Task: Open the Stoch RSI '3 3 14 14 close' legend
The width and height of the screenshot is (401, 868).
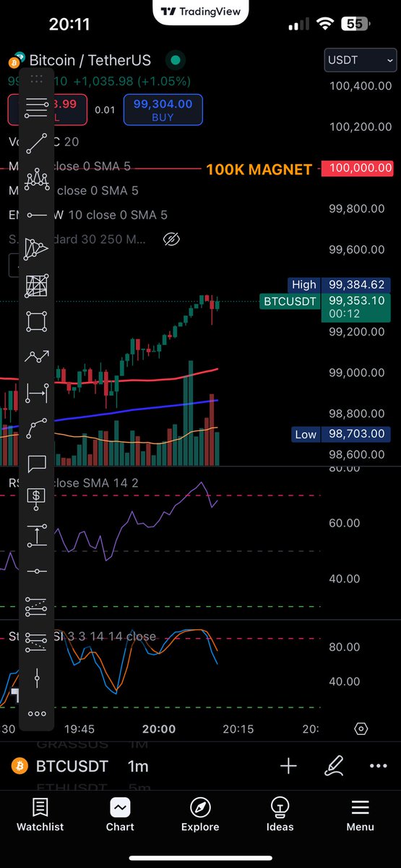Action: (82, 637)
